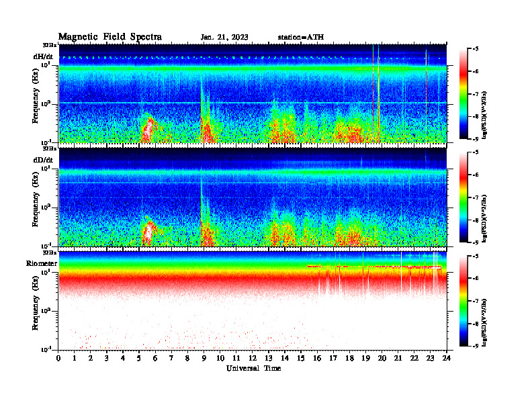Click "-7" on dH/dt color bar scale
Image resolution: width=532 pixels, height=411 pixels.
[x=476, y=94]
